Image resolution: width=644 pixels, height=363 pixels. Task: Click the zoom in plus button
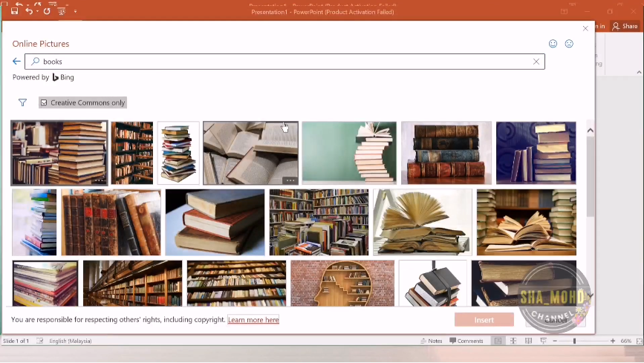612,341
